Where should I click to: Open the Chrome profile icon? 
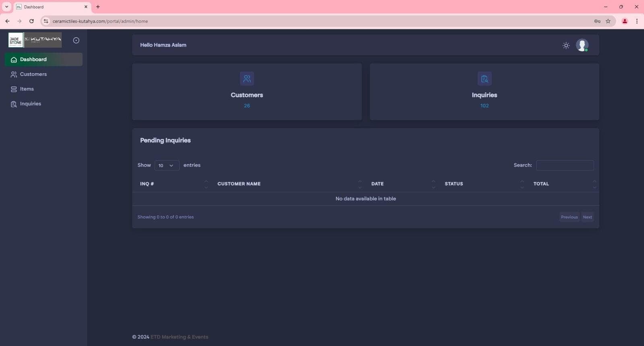click(625, 21)
